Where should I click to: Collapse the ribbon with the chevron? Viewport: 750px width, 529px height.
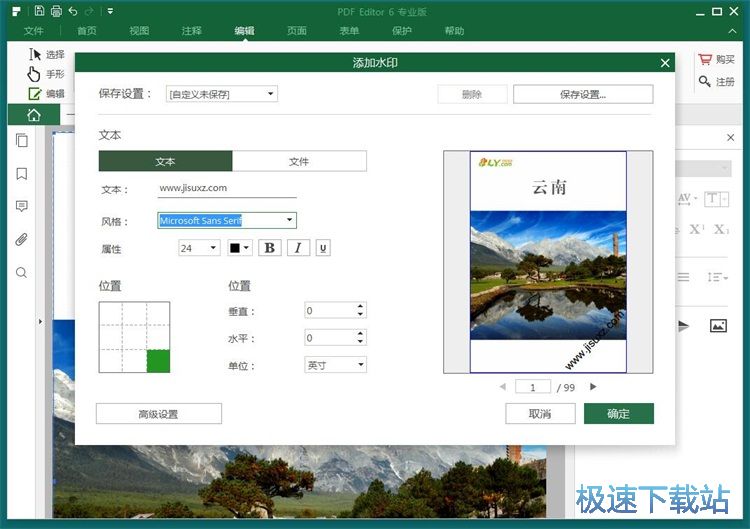(732, 31)
